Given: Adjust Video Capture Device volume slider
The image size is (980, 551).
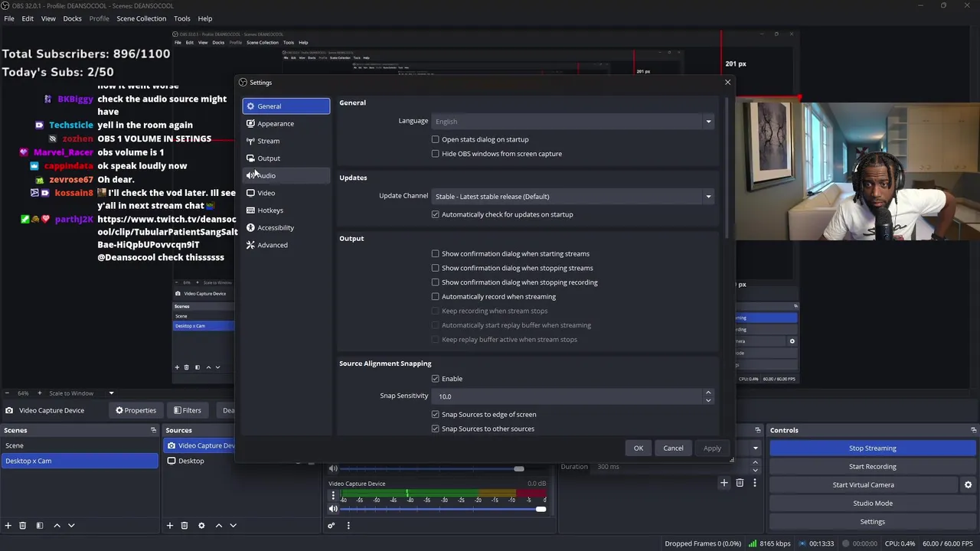Looking at the screenshot, I should tap(444, 510).
